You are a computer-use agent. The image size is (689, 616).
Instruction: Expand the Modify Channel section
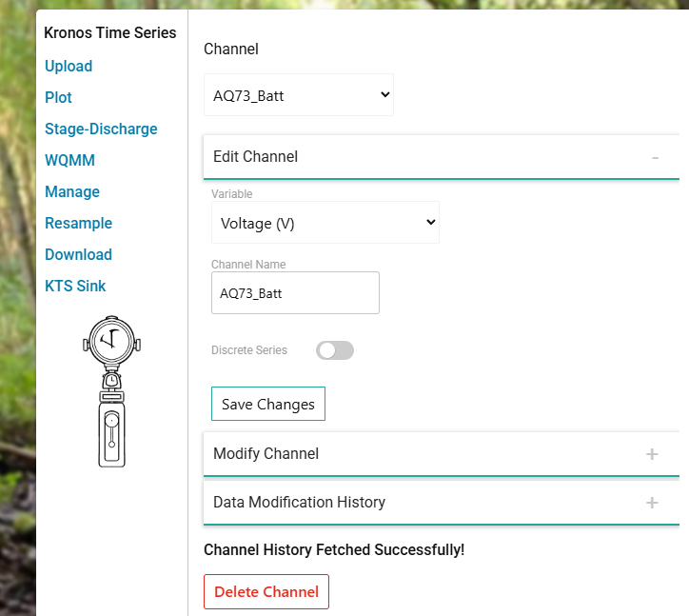266,453
